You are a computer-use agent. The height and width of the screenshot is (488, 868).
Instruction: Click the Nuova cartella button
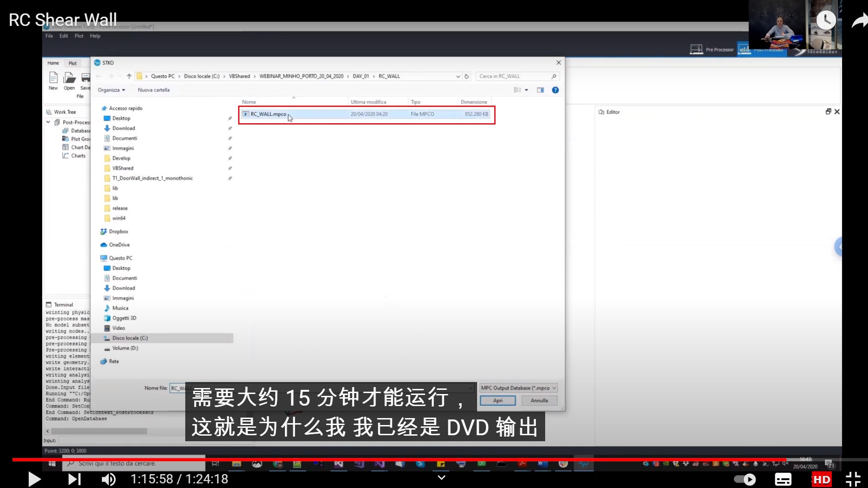(x=153, y=90)
